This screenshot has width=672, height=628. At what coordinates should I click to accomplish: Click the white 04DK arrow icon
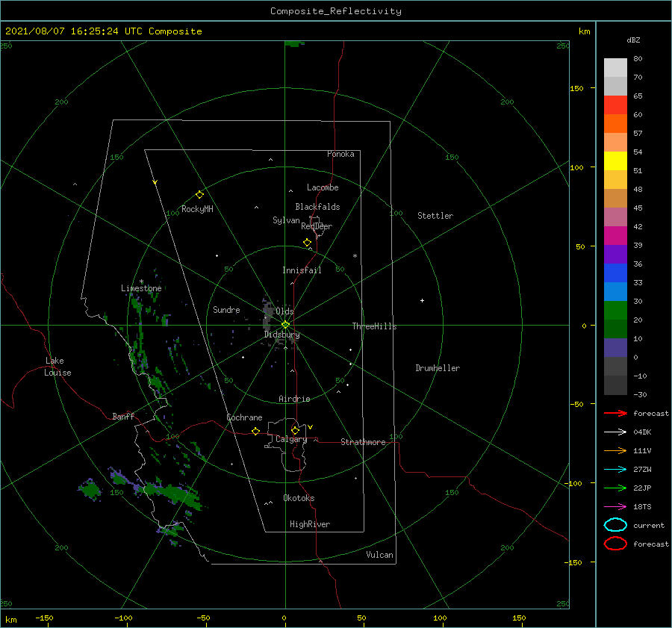coord(615,432)
